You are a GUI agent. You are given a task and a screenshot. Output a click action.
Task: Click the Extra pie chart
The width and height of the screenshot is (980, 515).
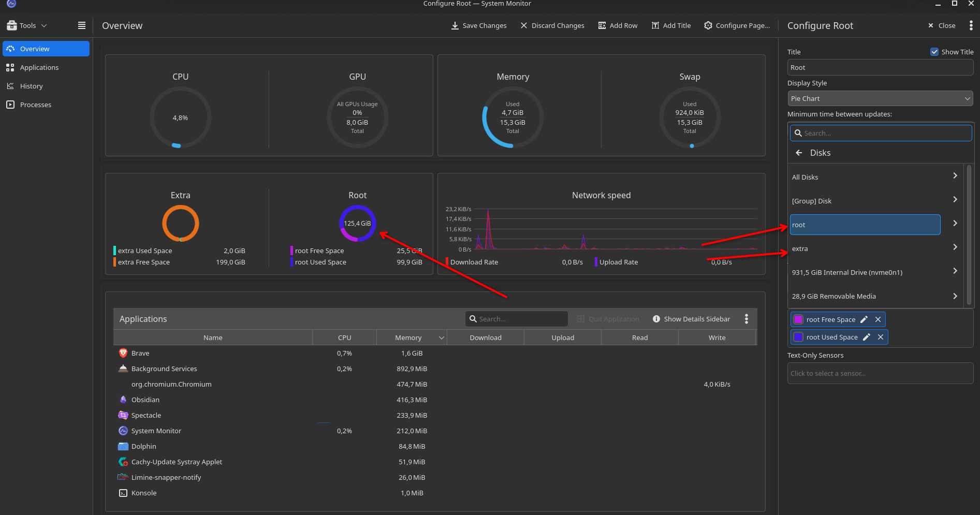(x=180, y=223)
